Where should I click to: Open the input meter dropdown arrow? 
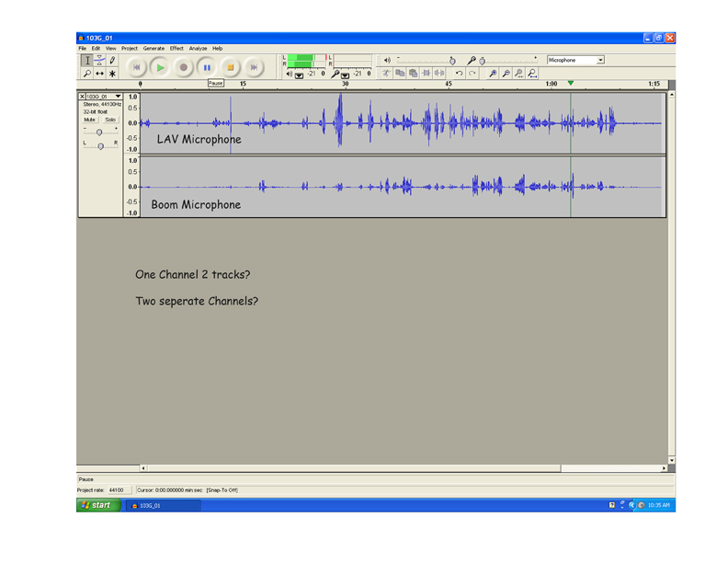[346, 75]
